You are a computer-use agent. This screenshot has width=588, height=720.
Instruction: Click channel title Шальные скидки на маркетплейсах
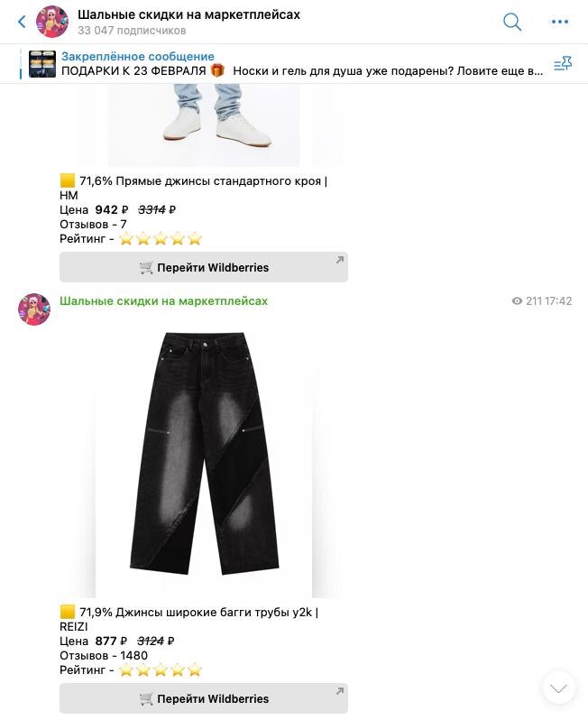[x=188, y=14]
